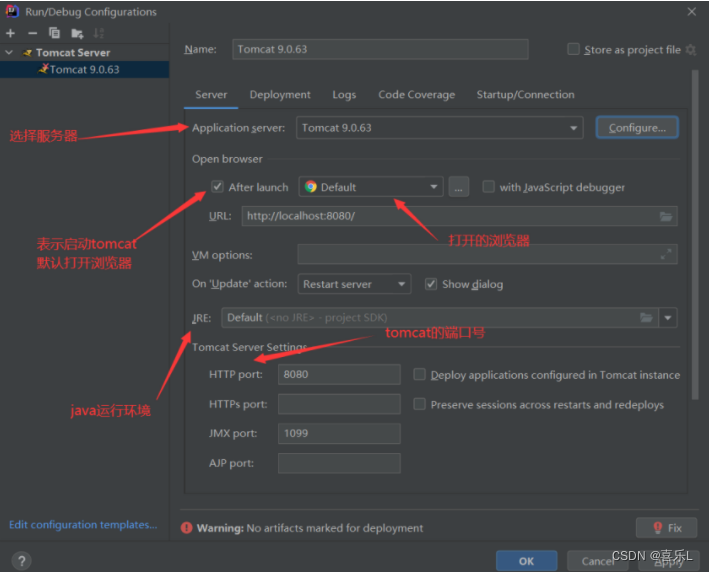
Task: Switch to Startup/Connection tab
Action: point(525,95)
